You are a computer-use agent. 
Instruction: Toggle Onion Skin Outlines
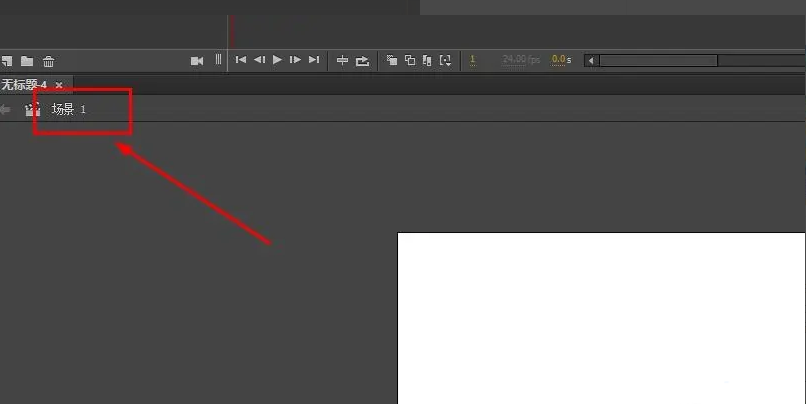pyautogui.click(x=410, y=60)
